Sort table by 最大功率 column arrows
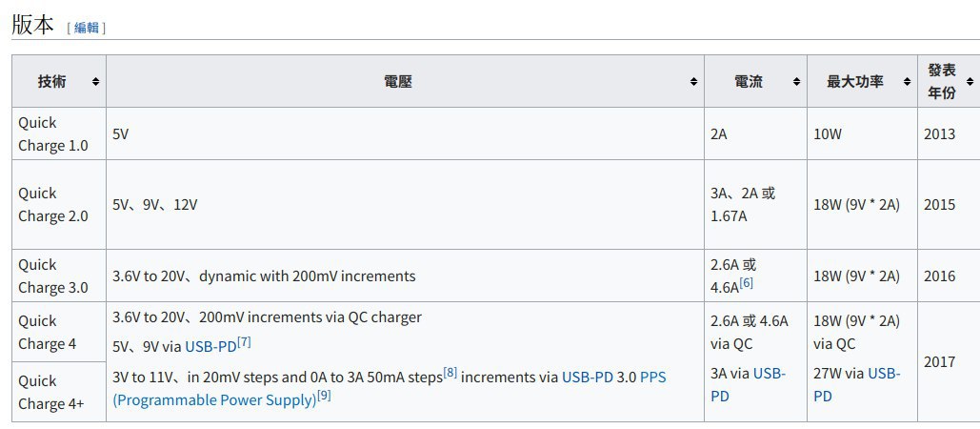 [x=907, y=81]
